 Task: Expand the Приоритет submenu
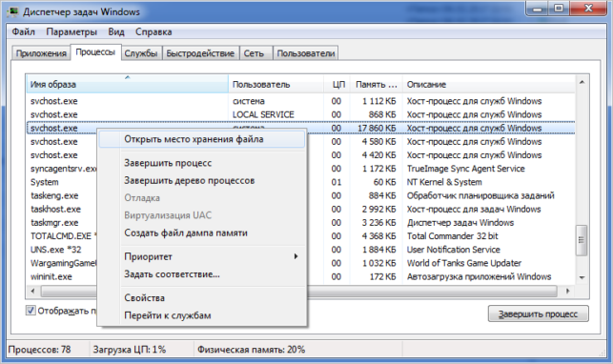[x=202, y=256]
